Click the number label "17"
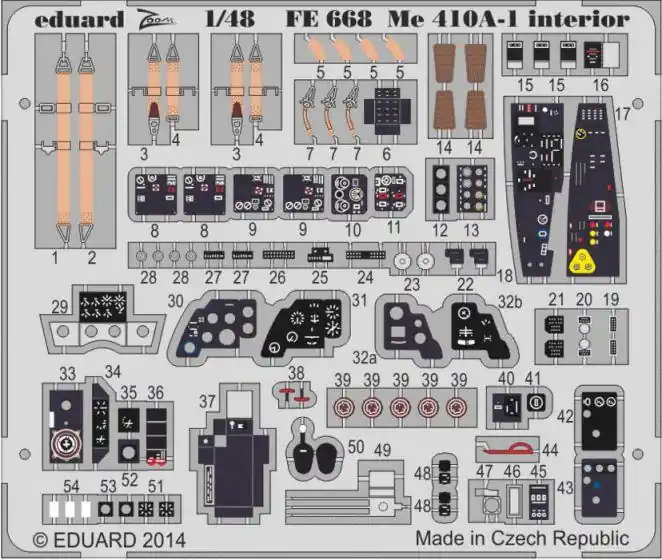Screen dimensions: 662x560 622,114
